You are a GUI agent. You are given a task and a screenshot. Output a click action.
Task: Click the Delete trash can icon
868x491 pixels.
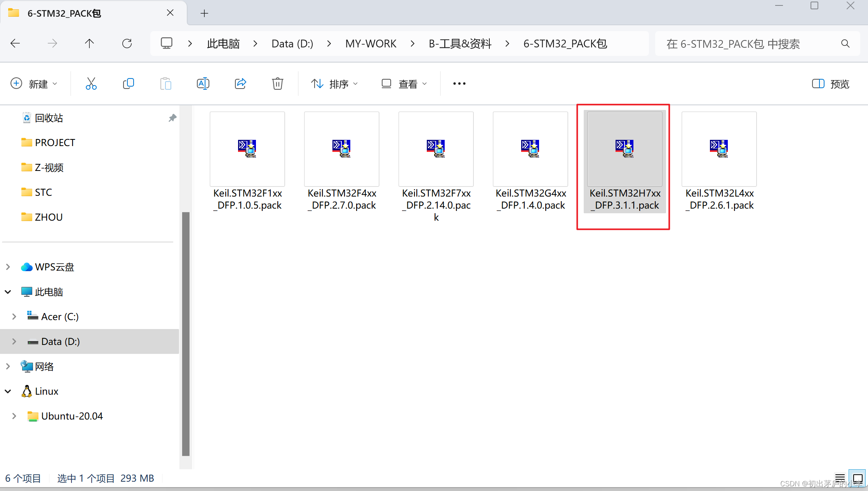coord(277,84)
